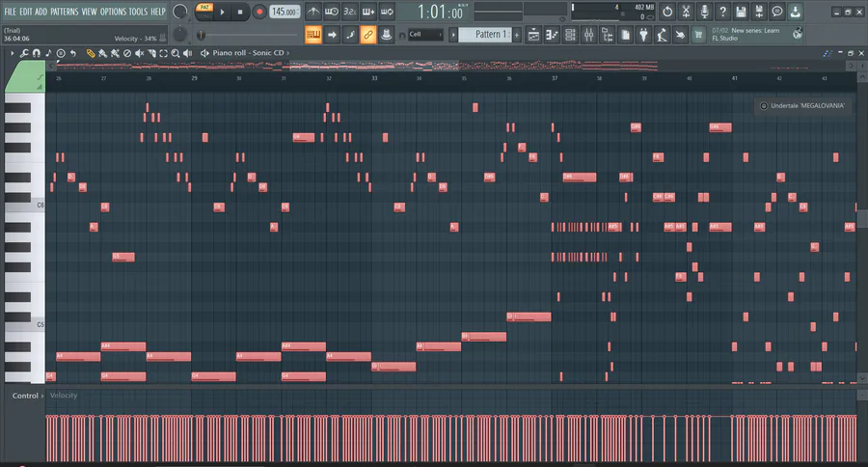
Task: Toggle loop recording button
Action: (387, 11)
